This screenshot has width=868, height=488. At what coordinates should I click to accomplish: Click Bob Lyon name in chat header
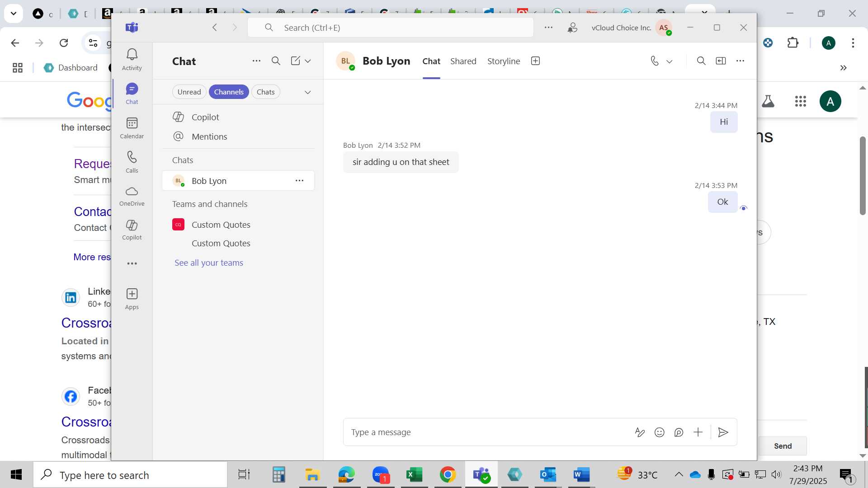(x=386, y=61)
